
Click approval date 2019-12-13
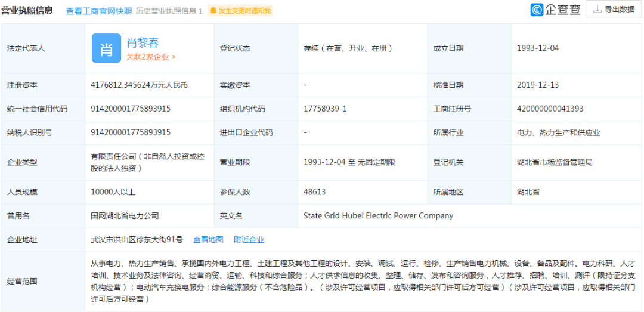pos(538,85)
